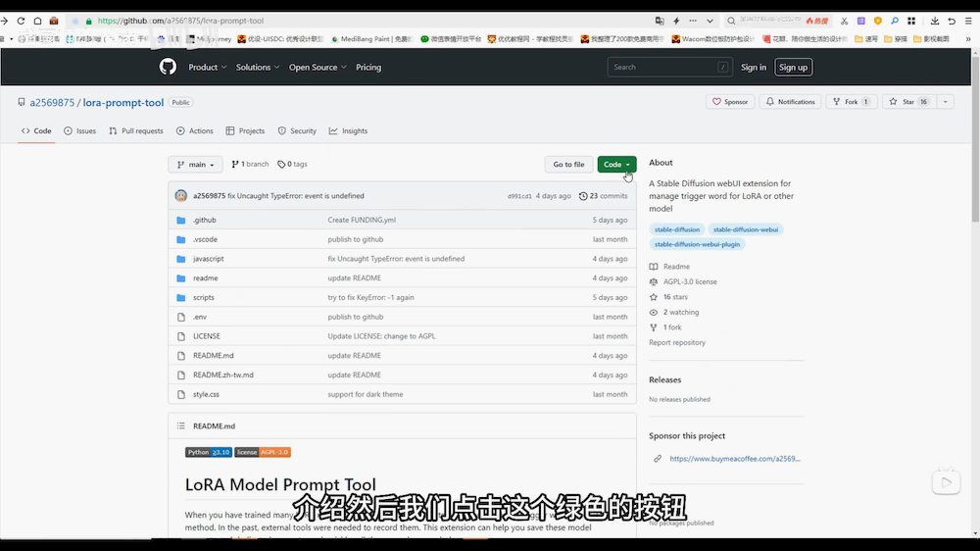
Task: Click the Go to file button
Action: point(568,165)
